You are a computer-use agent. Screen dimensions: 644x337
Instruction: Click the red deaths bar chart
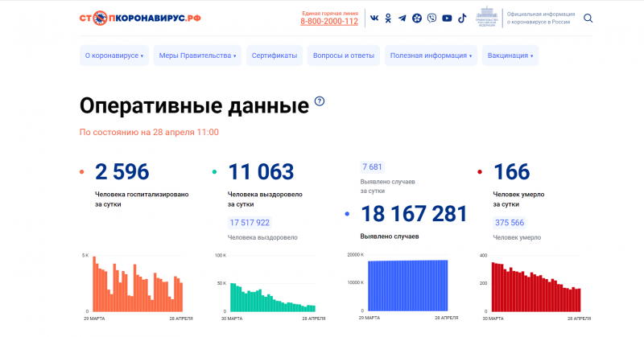tap(536, 286)
